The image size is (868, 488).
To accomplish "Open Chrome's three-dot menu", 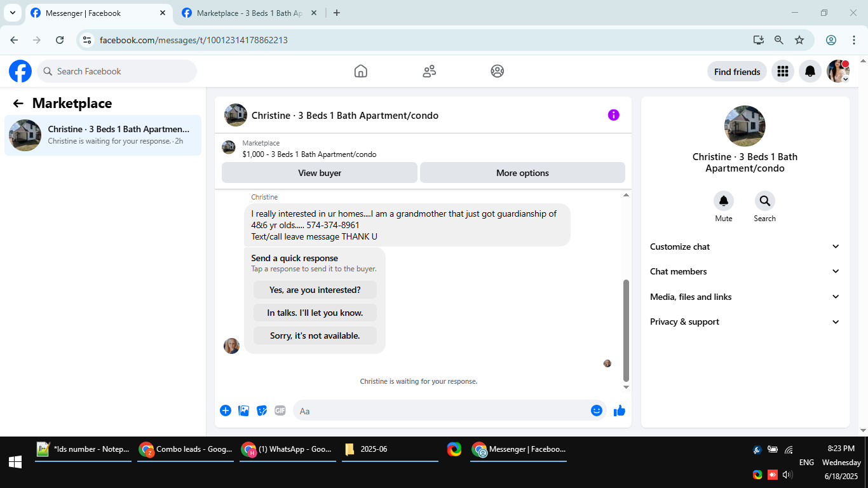I will (x=854, y=40).
